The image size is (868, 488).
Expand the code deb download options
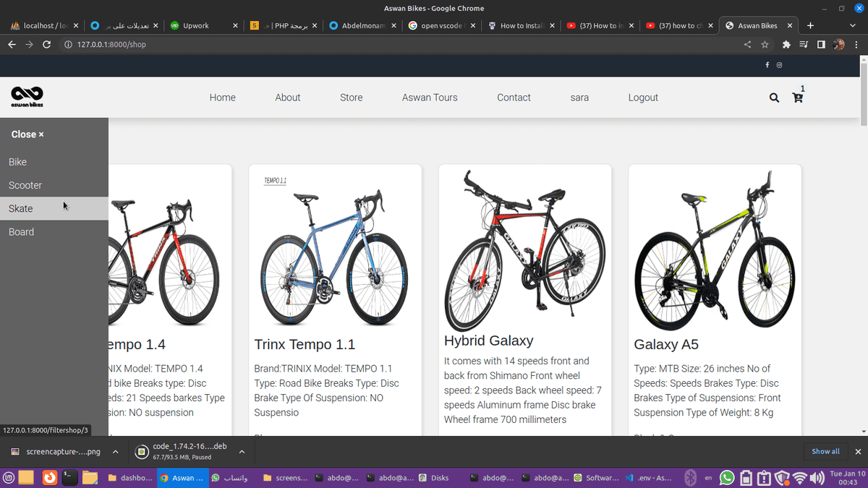[242, 452]
